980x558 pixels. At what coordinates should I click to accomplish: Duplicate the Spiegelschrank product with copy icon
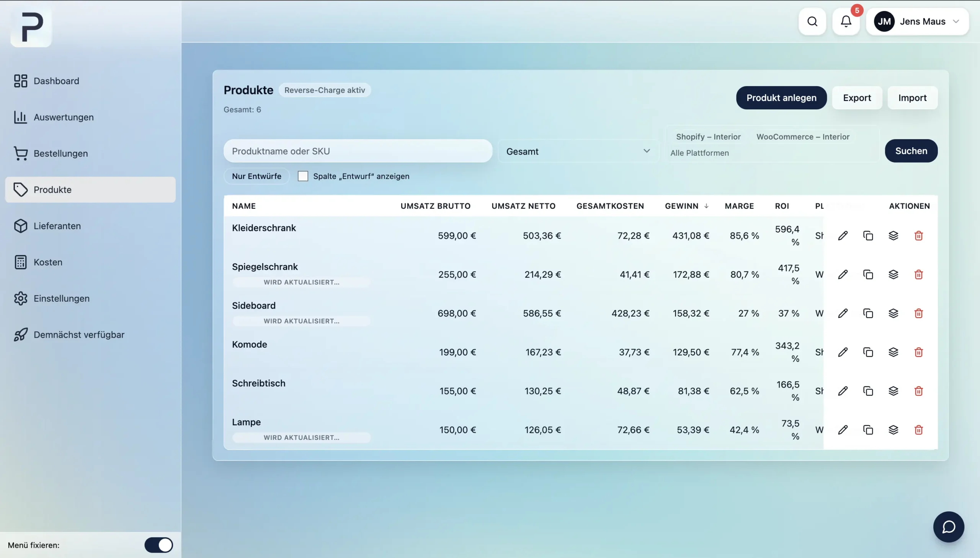point(868,274)
